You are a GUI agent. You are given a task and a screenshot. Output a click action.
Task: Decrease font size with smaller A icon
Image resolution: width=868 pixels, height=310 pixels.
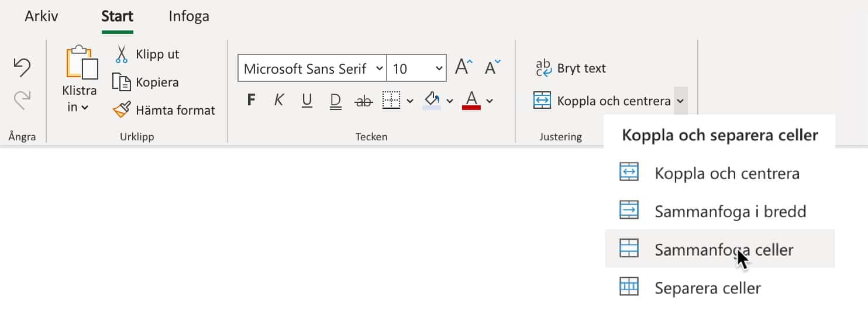[492, 68]
